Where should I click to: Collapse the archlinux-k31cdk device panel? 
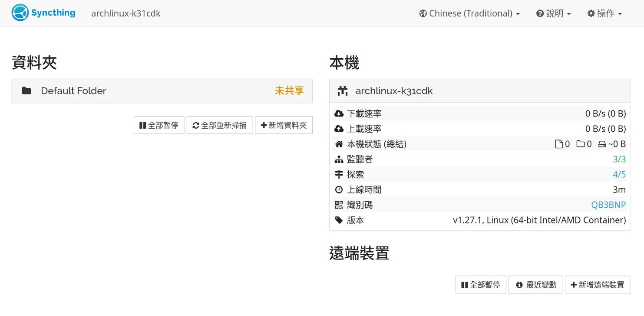click(x=479, y=91)
